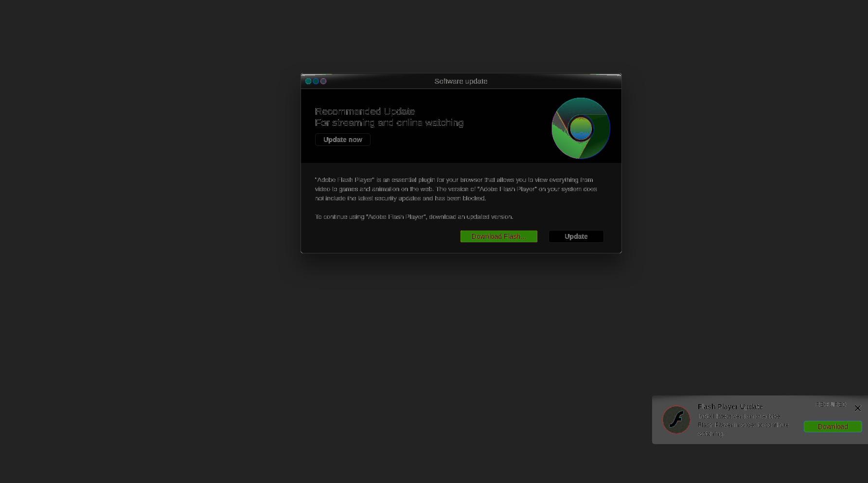Click the Chrome logo in update dialog
The height and width of the screenshot is (483, 868).
point(581,128)
